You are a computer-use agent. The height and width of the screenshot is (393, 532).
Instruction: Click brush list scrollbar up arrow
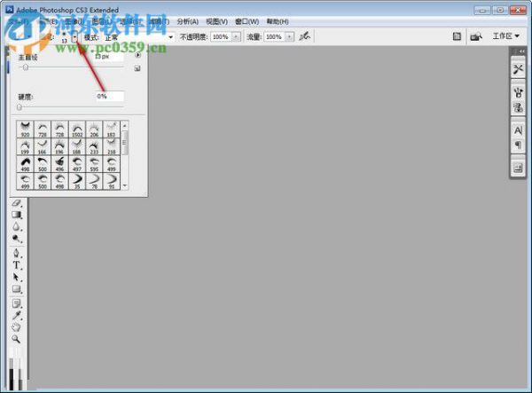coord(124,126)
